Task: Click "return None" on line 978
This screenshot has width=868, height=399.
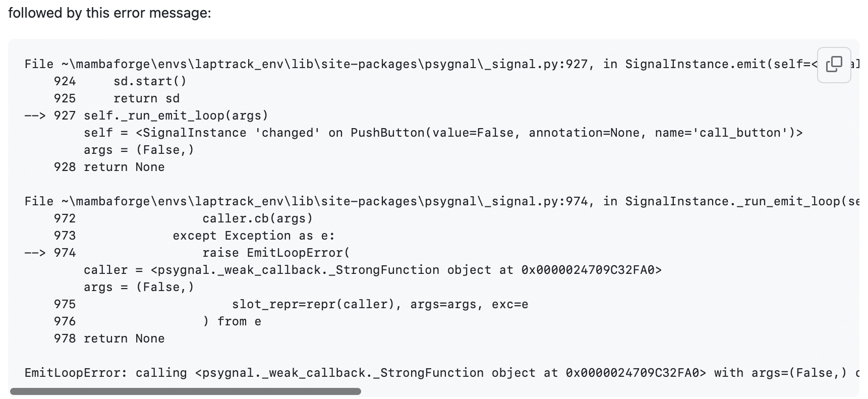Action: point(124,338)
